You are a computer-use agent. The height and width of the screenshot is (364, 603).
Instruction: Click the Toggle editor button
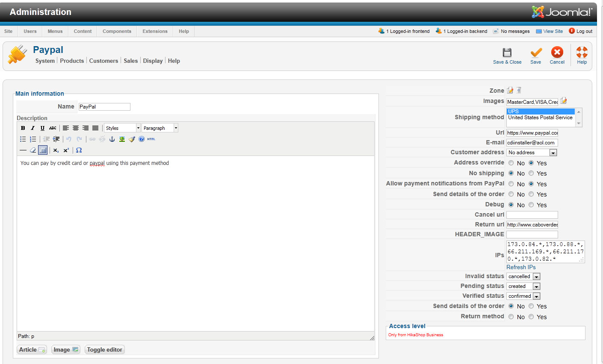click(x=105, y=349)
